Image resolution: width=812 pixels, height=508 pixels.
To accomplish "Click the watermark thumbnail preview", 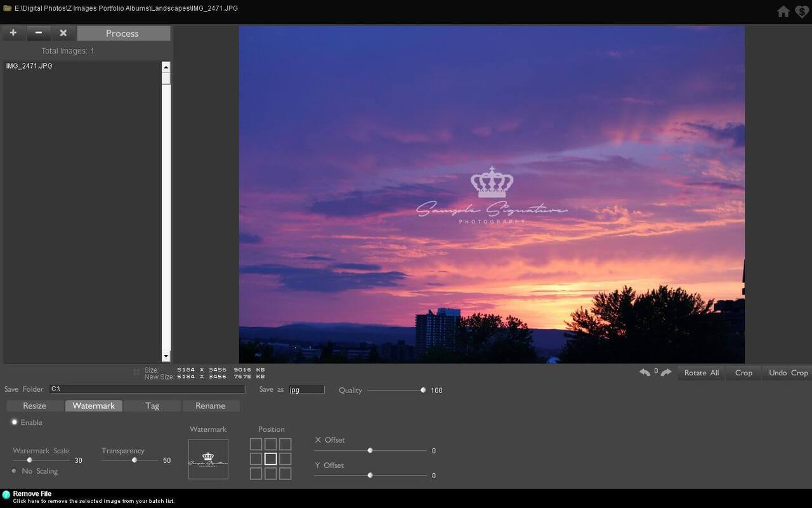I will click(208, 459).
